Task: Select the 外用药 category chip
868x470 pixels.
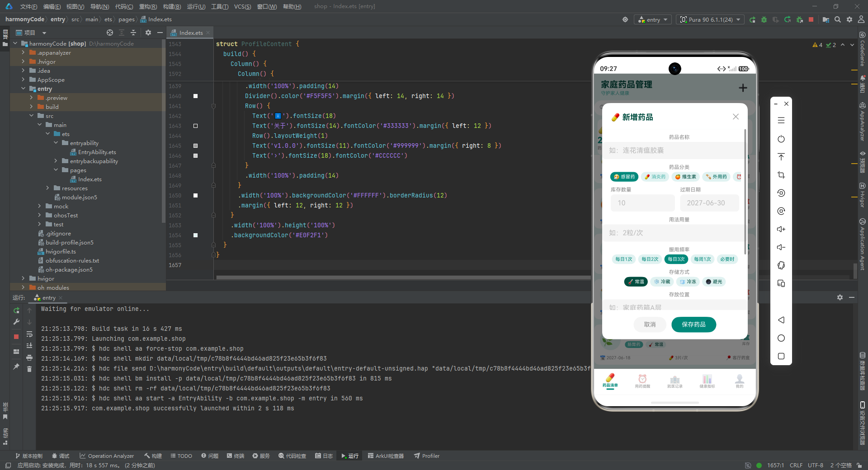Action: click(x=716, y=177)
